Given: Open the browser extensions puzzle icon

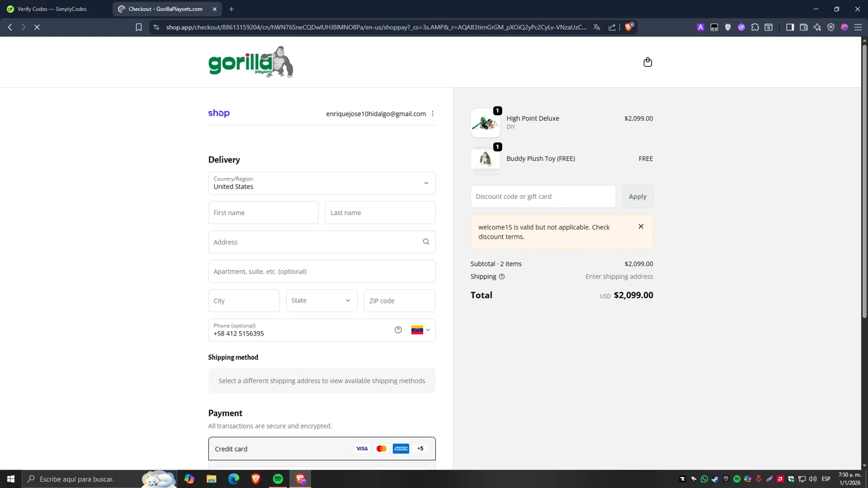Looking at the screenshot, I should pos(755,27).
